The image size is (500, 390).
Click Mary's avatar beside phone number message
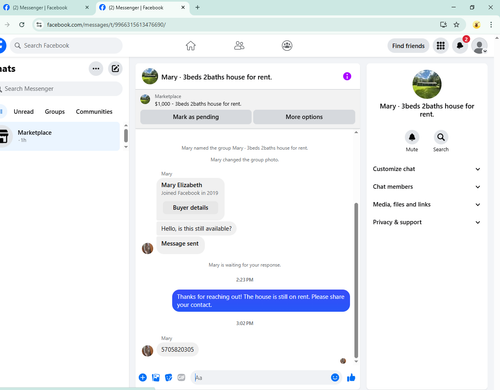point(148,350)
